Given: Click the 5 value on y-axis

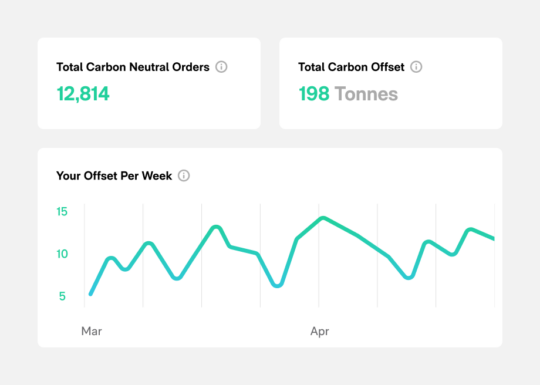Looking at the screenshot, I should (62, 296).
